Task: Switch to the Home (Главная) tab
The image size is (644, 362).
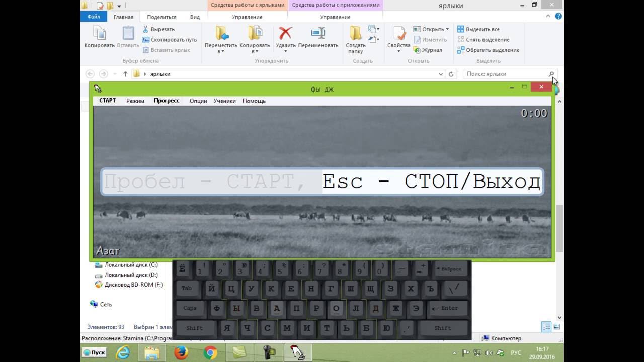Action: 123,17
